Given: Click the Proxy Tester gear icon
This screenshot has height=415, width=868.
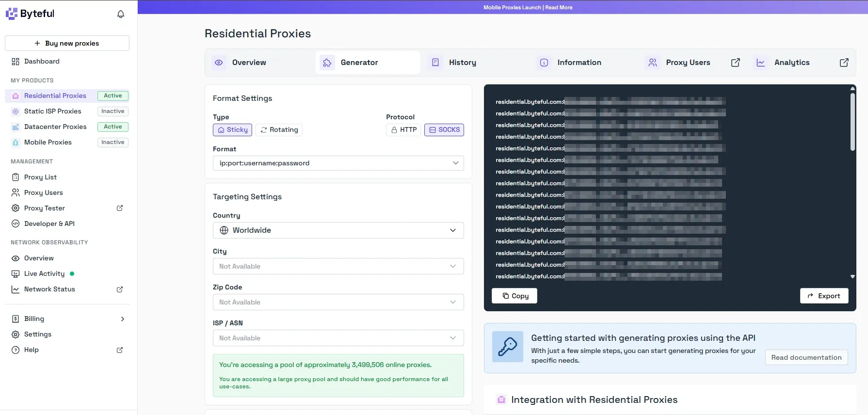Looking at the screenshot, I should (16, 208).
